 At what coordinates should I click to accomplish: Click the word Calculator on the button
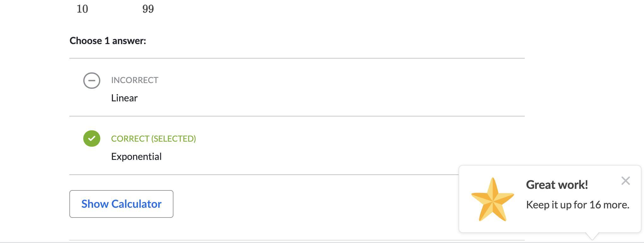(x=137, y=204)
